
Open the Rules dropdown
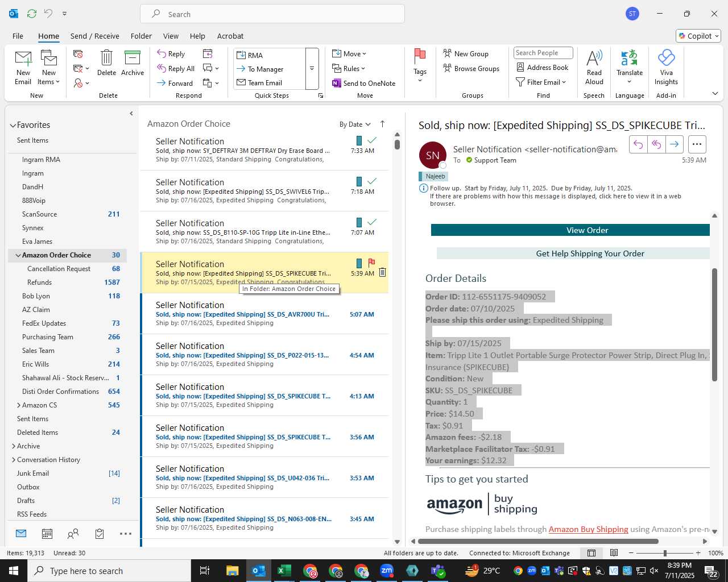[x=349, y=68]
